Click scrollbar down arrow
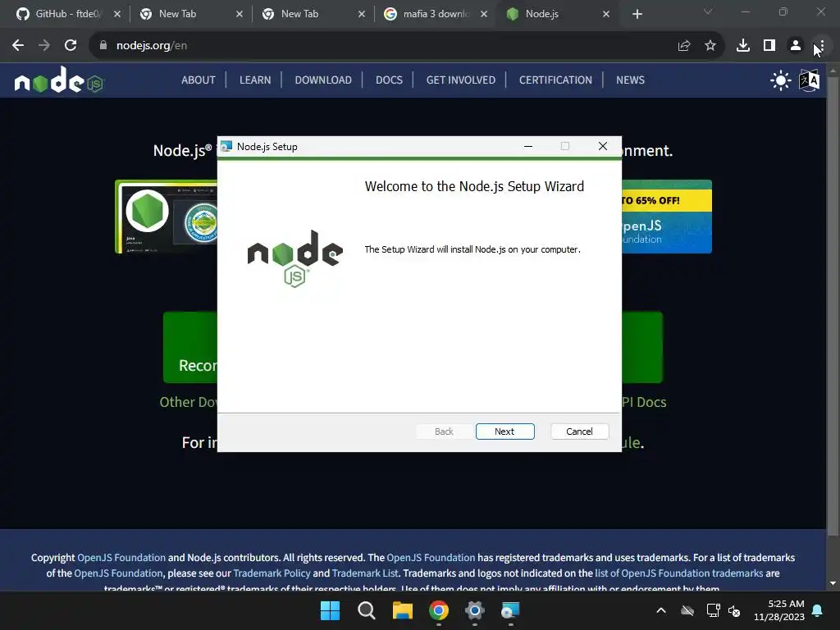 [x=833, y=583]
